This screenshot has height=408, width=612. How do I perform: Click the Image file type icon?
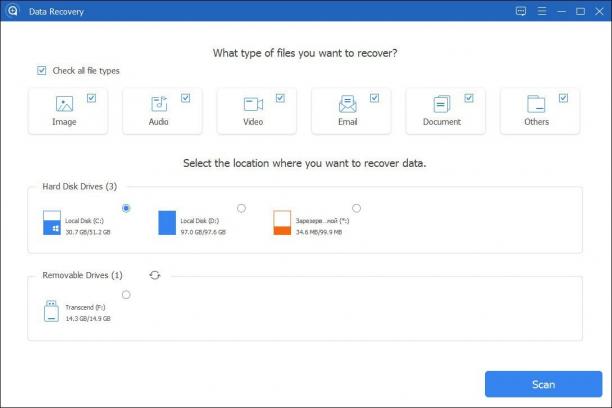pyautogui.click(x=64, y=104)
